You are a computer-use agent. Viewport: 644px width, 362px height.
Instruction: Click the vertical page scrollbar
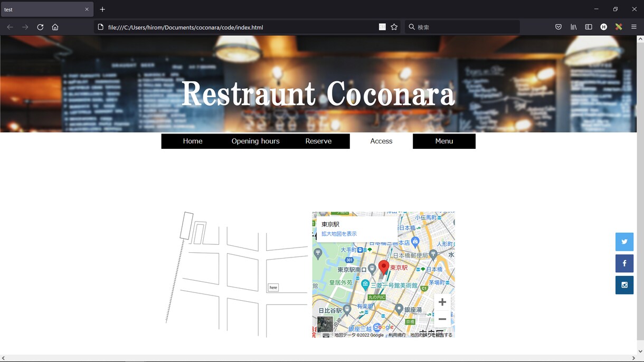pos(640,190)
